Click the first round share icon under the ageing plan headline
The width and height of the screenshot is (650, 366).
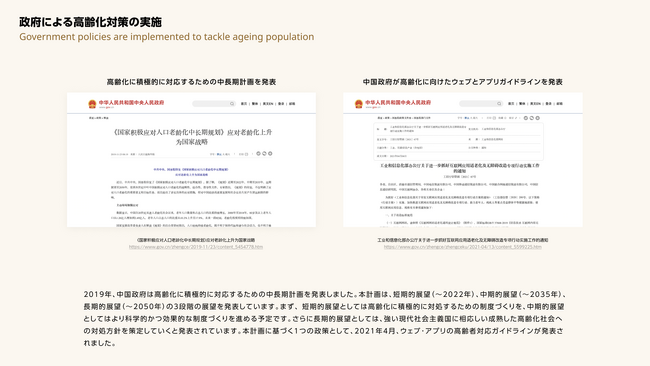[258, 154]
